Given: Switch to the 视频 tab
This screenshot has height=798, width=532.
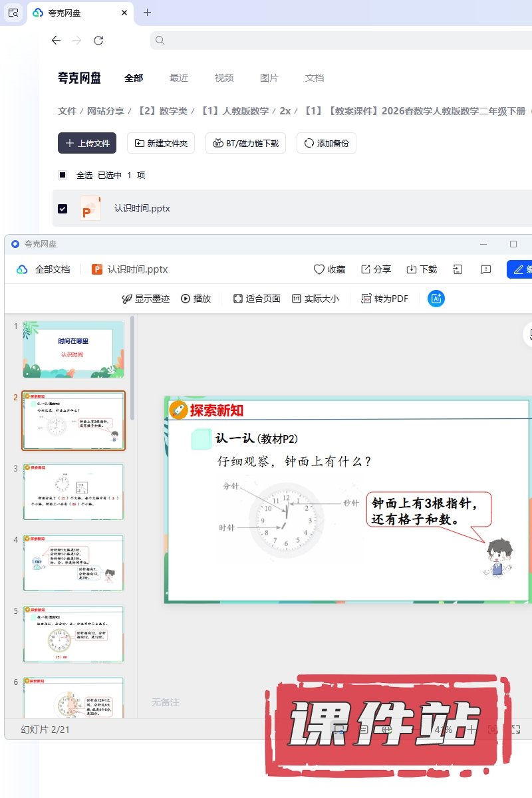Looking at the screenshot, I should point(224,78).
